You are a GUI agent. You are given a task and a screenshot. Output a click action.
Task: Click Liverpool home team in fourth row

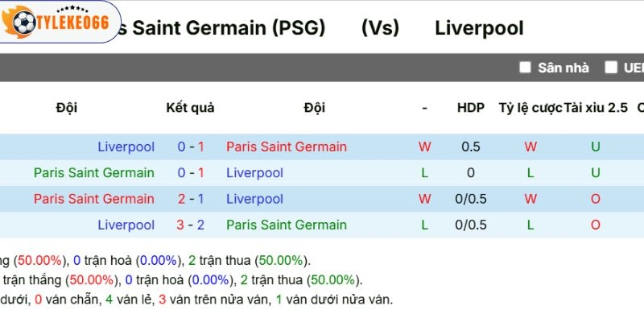pos(126,225)
